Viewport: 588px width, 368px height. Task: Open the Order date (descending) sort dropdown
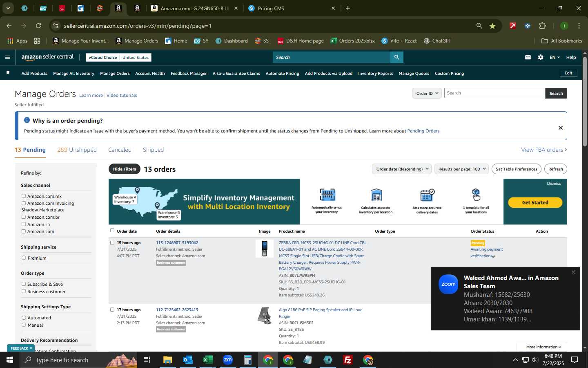(402, 169)
